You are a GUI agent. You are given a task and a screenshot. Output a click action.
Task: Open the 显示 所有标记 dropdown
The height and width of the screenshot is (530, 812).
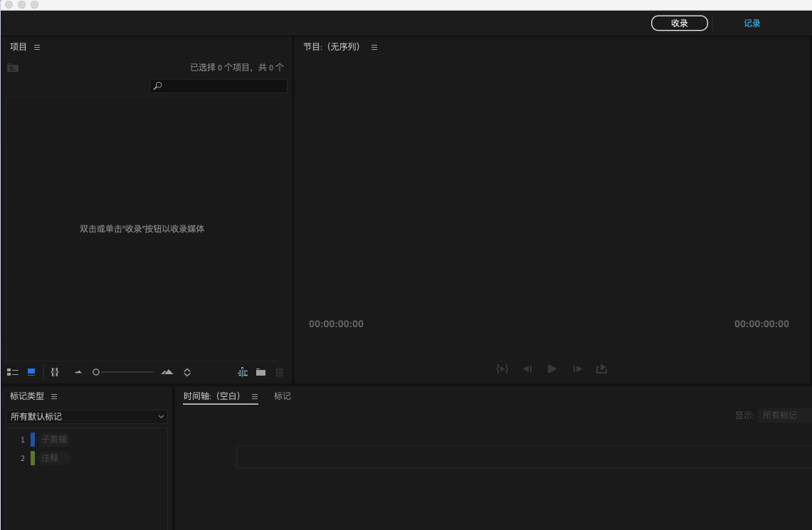tap(784, 415)
